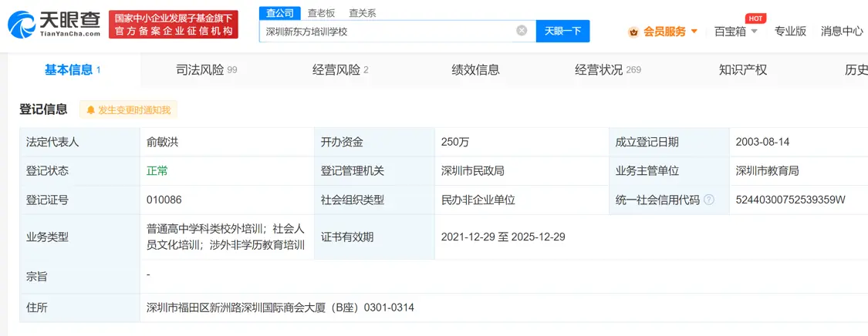Select the 查公司 search tab
Image resolution: width=868 pixels, height=336 pixels.
pos(279,13)
